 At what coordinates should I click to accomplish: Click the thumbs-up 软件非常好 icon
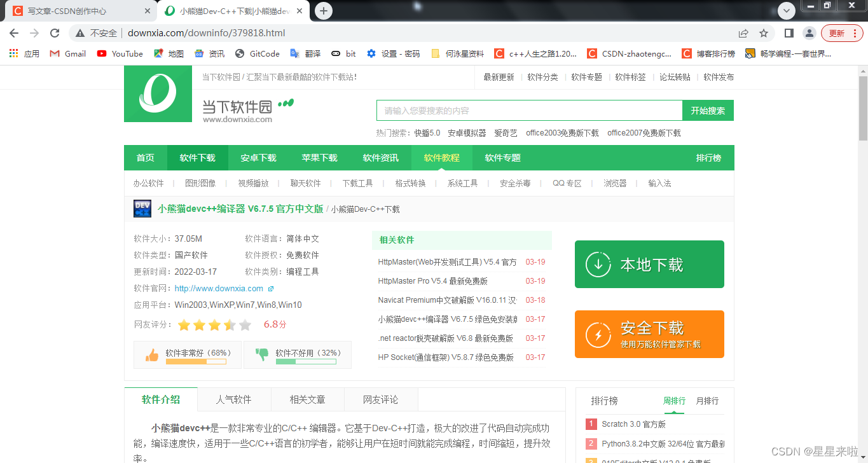click(153, 354)
